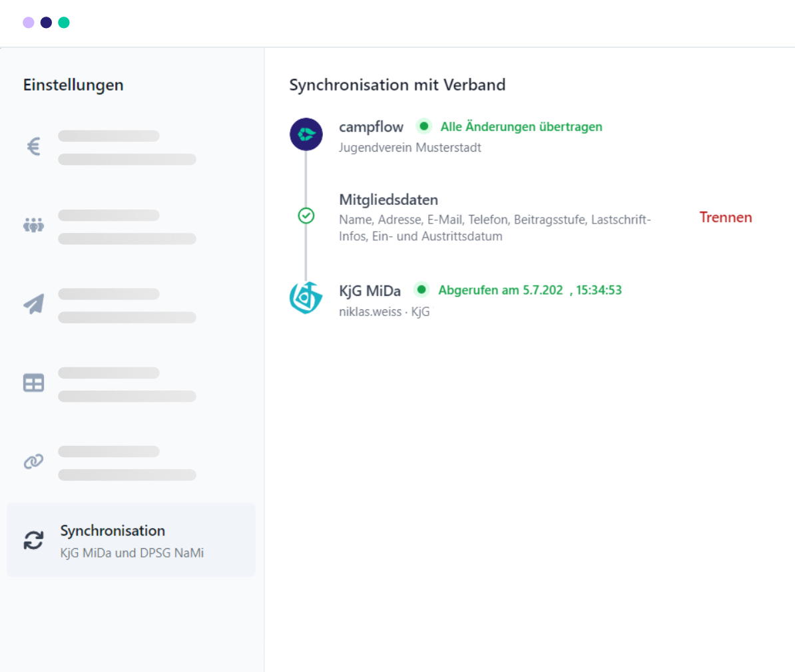Screen dimensions: 795x672
Task: Click the Jugendverein Musterstadt label
Action: click(409, 148)
